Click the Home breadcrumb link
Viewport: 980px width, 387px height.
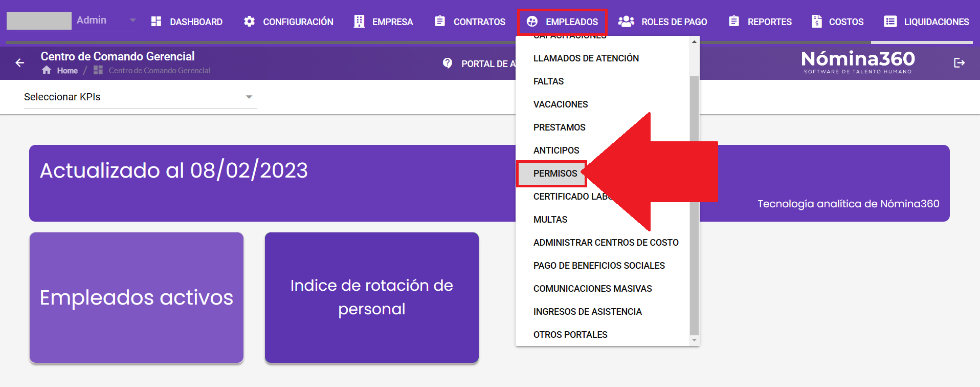pos(68,71)
